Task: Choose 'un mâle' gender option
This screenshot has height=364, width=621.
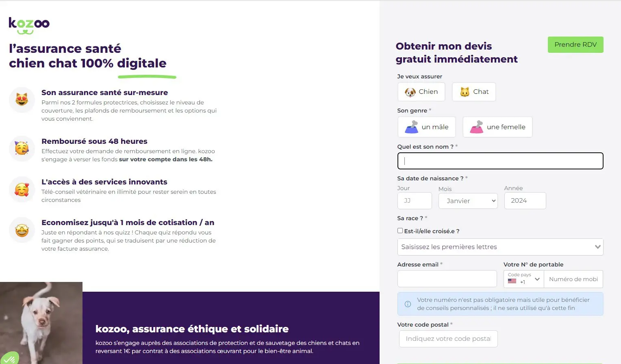Action: point(427,127)
